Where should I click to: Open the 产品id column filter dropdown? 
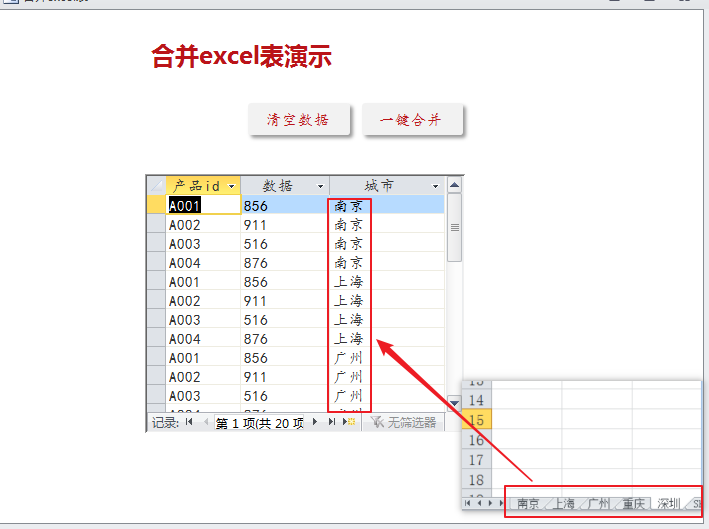click(232, 186)
